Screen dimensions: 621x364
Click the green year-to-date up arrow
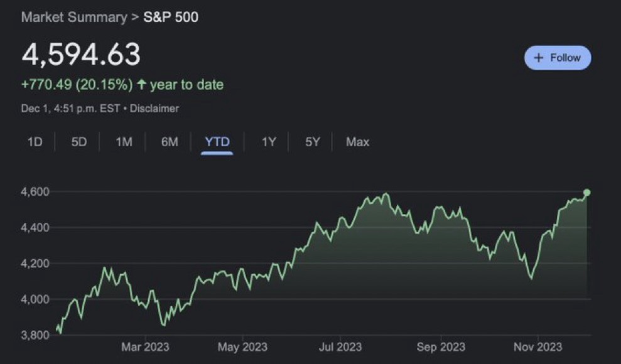[141, 84]
